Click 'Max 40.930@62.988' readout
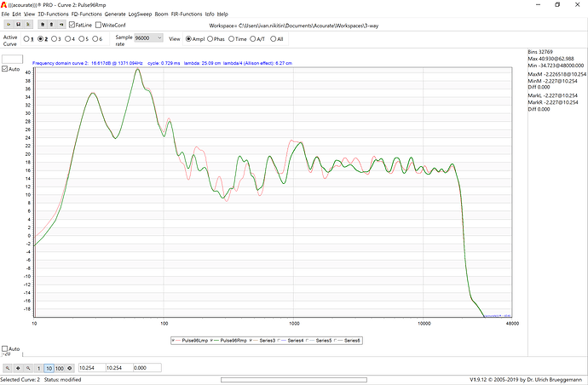 [551, 59]
